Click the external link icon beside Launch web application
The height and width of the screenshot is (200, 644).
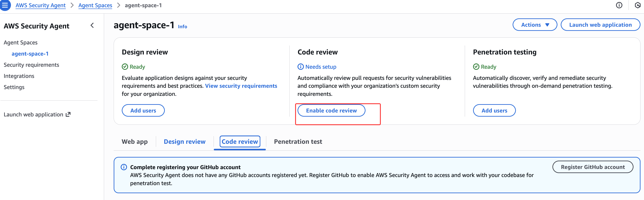68,114
